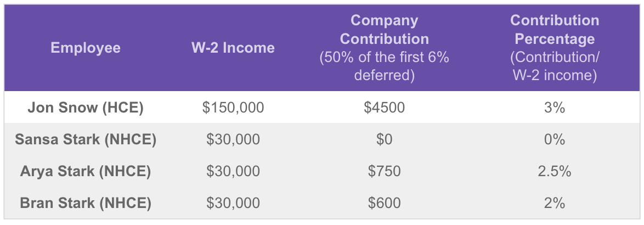644x225 pixels.
Task: Select the 2.5% contribution percentage cell
Action: pos(555,171)
